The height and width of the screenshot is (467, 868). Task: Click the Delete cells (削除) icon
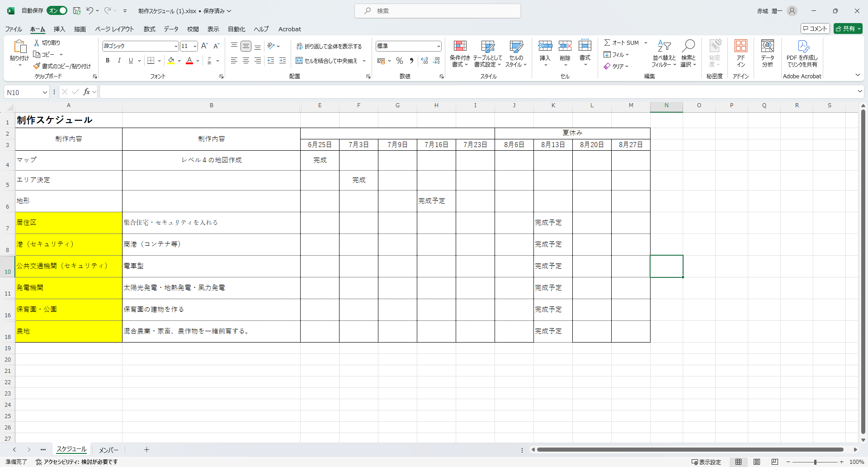[565, 46]
